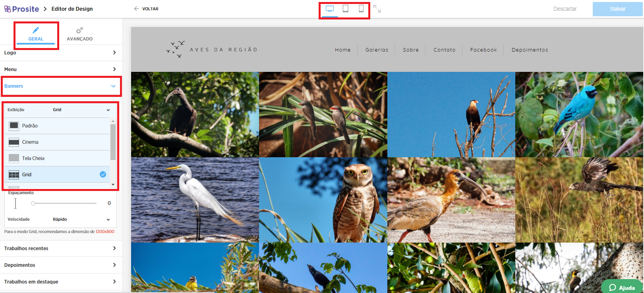This screenshot has height=293, width=644.
Task: Click the Tela Cheia layout icon
Action: pyautogui.click(x=14, y=158)
